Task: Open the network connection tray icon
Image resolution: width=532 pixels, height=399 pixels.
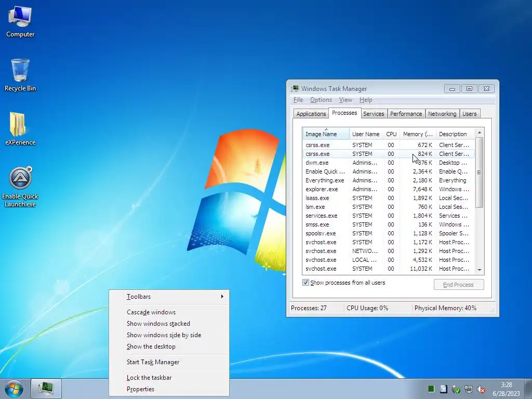Action: pyautogui.click(x=469, y=389)
